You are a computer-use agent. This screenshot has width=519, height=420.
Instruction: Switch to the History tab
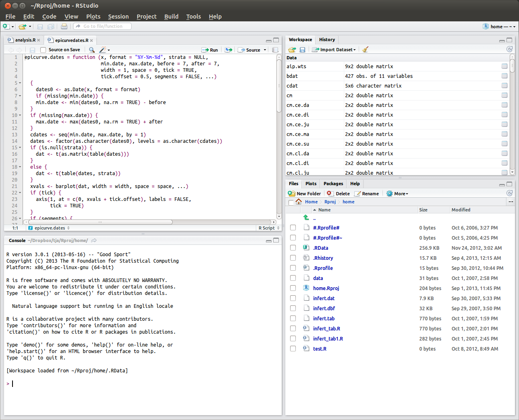pyautogui.click(x=327, y=40)
